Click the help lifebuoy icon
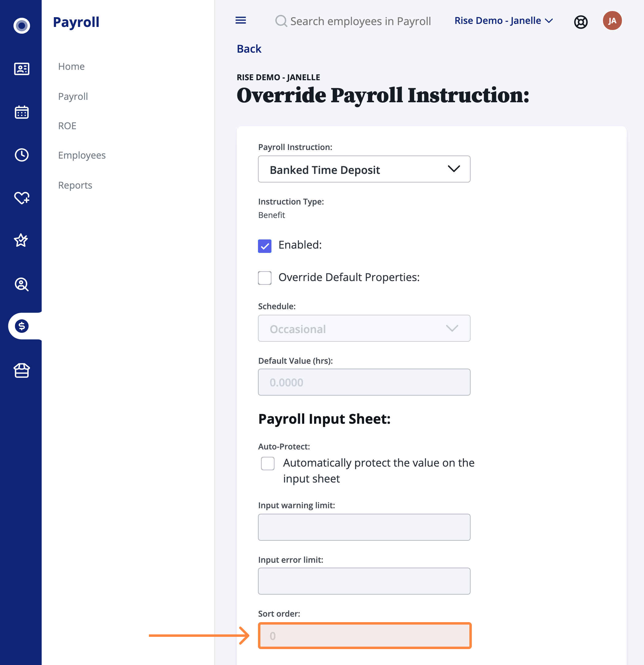Image resolution: width=644 pixels, height=665 pixels. [x=581, y=22]
